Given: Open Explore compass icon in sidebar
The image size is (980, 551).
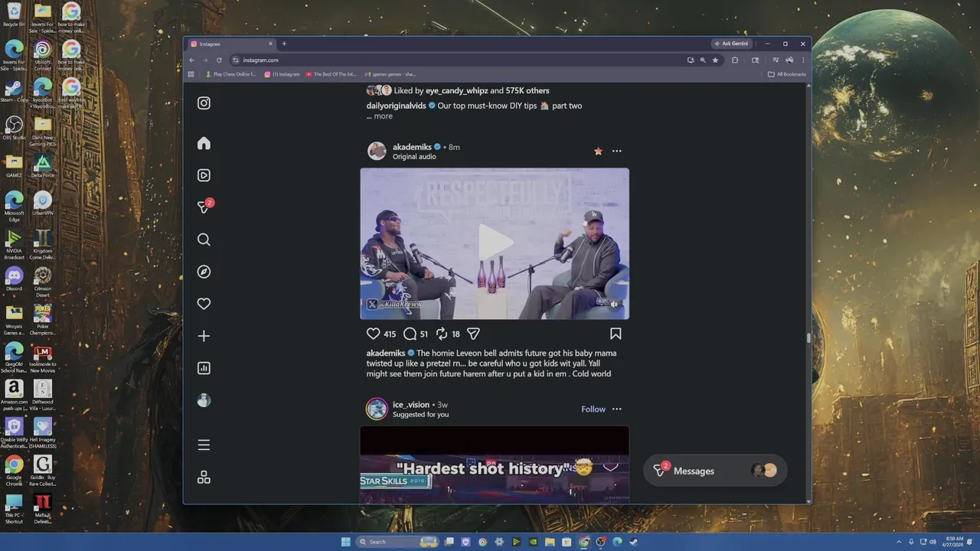Looking at the screenshot, I should tap(204, 272).
